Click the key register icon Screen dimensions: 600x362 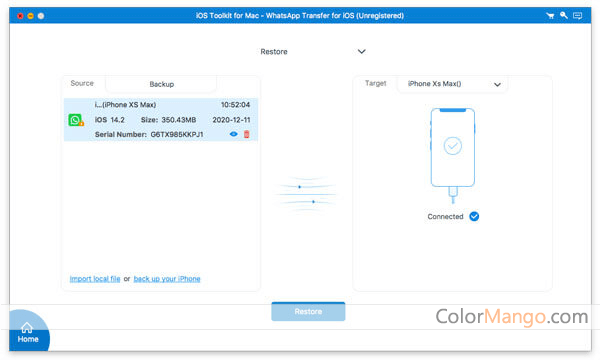tap(564, 15)
